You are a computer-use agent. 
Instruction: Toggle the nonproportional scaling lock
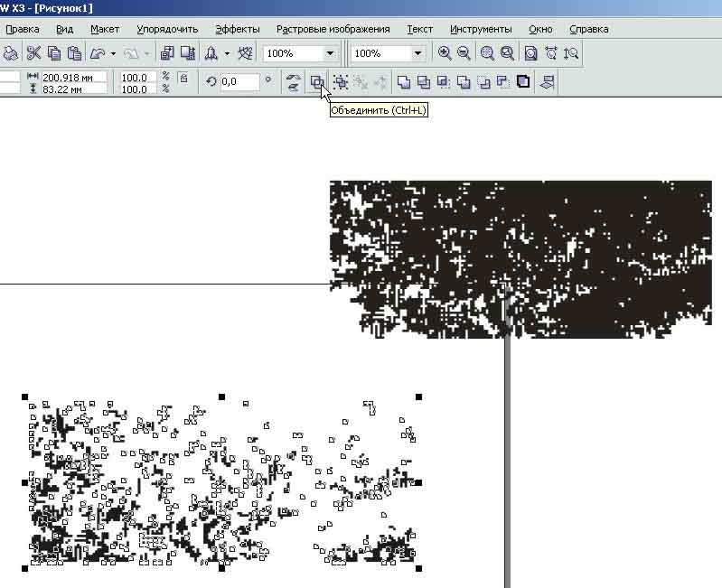pyautogui.click(x=183, y=79)
